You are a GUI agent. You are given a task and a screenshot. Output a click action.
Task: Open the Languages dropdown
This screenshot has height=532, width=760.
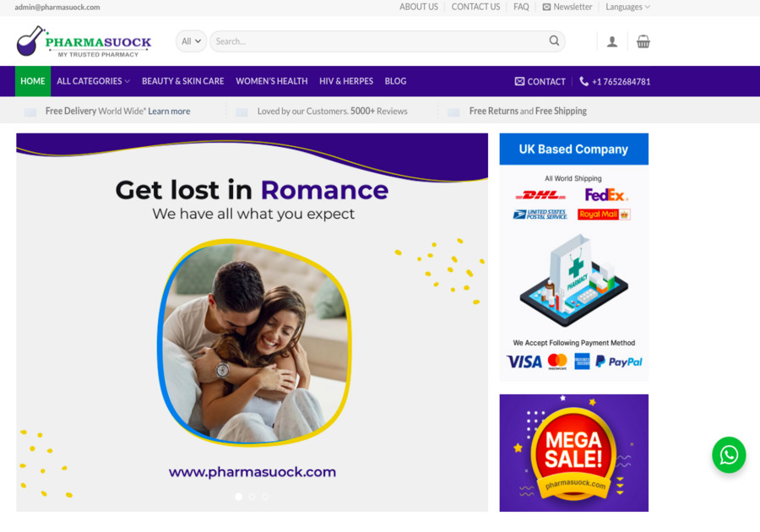click(627, 8)
